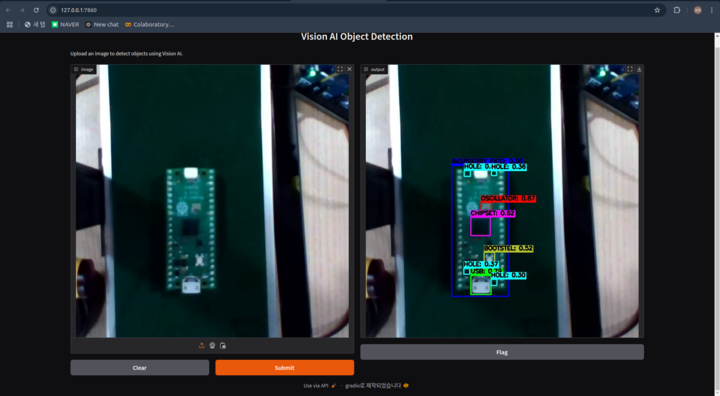
Task: Click the HOLE: 0.37 detection label
Action: (x=481, y=264)
